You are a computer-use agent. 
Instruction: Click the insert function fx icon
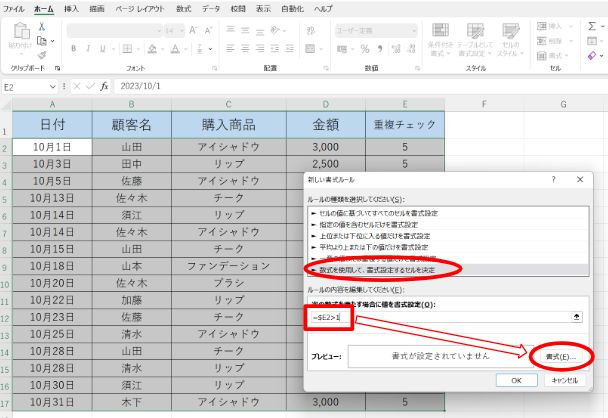point(104,87)
